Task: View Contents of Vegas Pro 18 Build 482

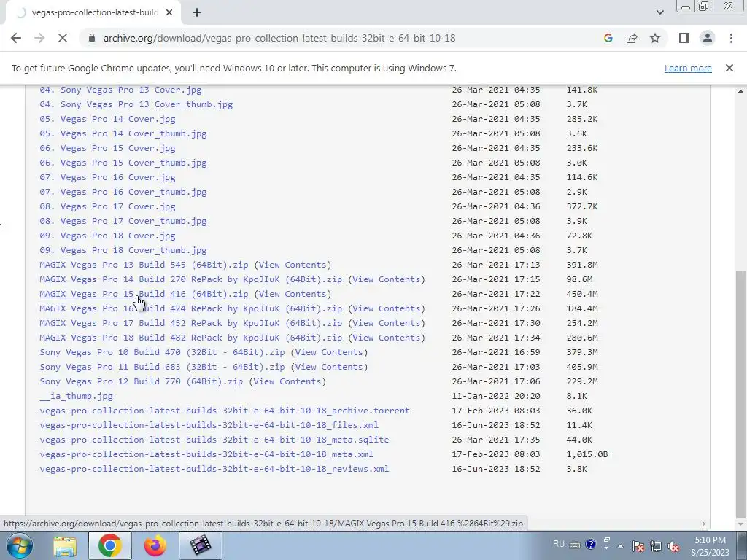Action: coord(387,338)
